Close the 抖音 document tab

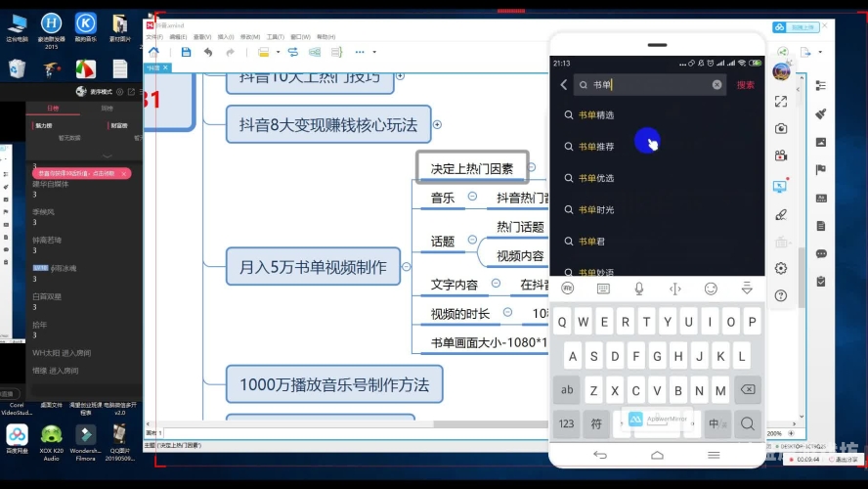[165, 67]
